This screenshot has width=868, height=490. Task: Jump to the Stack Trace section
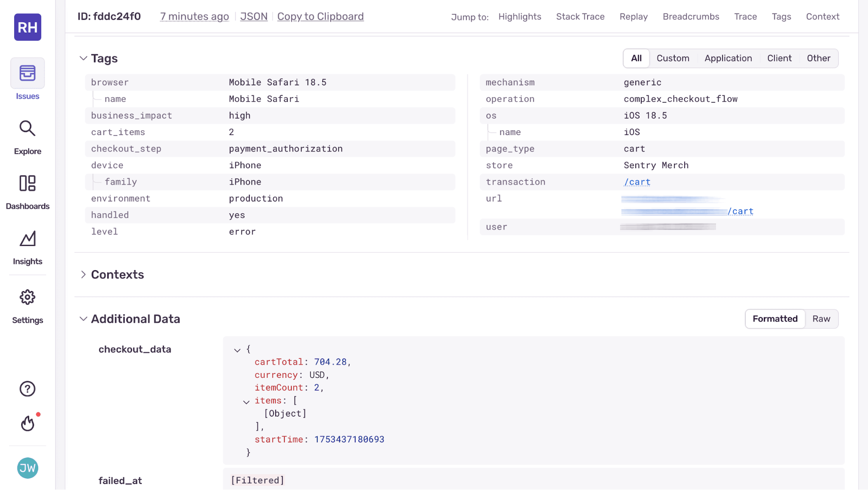click(580, 17)
